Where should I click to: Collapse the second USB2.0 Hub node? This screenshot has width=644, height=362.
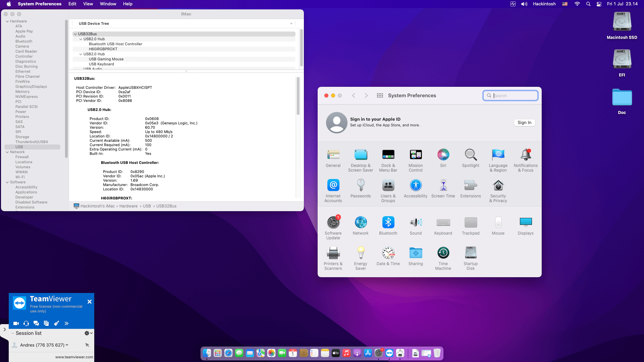click(x=80, y=54)
